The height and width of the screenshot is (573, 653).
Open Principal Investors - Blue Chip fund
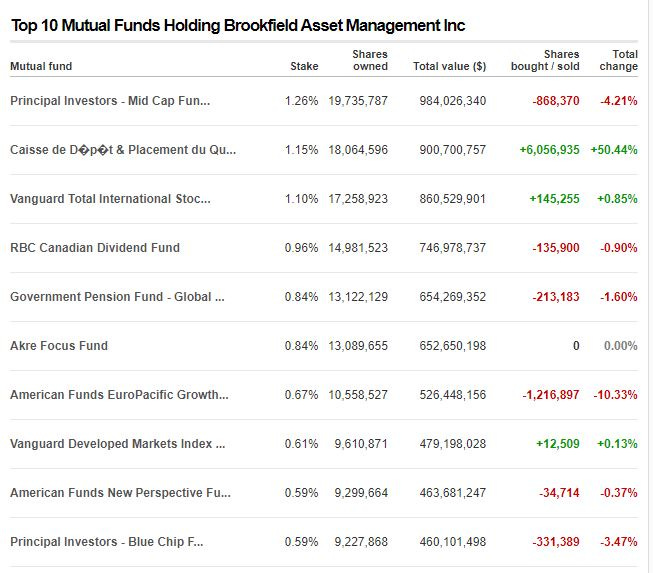[x=107, y=542]
